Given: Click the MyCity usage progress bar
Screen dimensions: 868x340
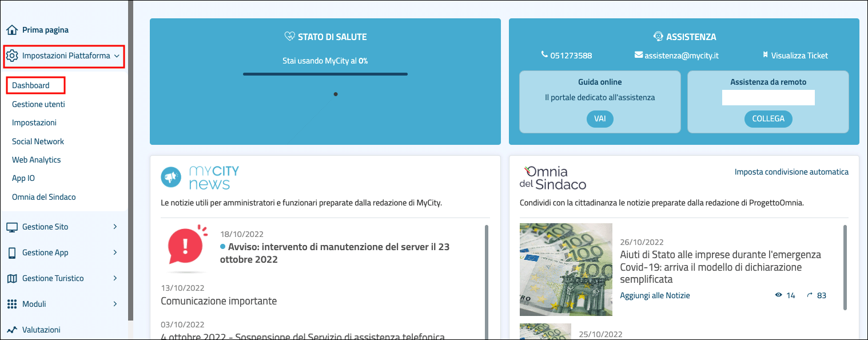Looking at the screenshot, I should pyautogui.click(x=325, y=74).
